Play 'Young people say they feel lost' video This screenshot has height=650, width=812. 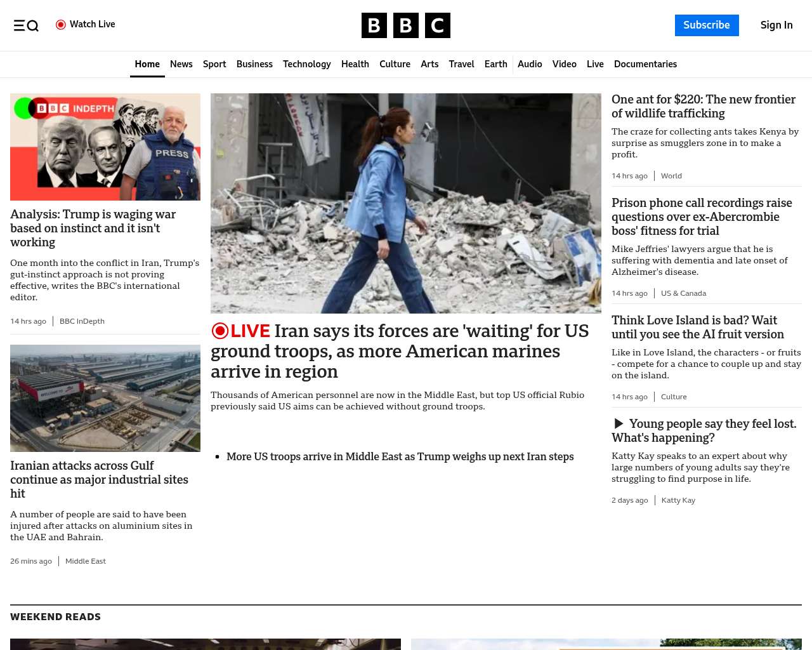[704, 431]
